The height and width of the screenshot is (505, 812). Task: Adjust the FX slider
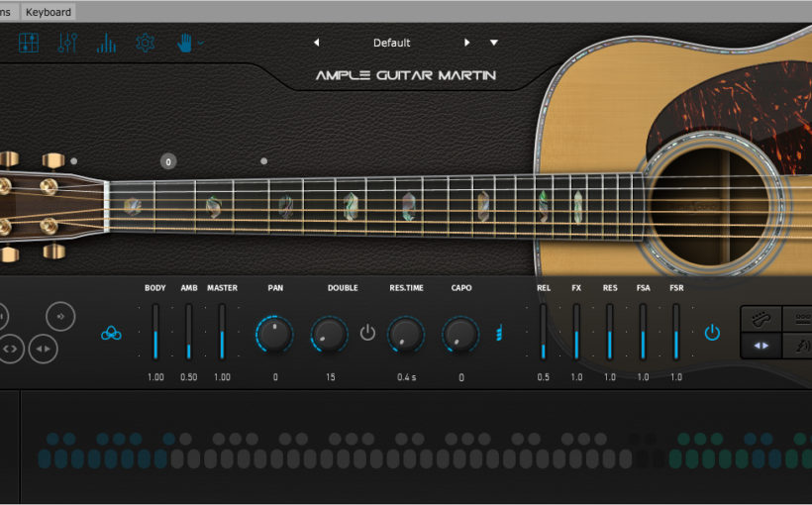(576, 332)
